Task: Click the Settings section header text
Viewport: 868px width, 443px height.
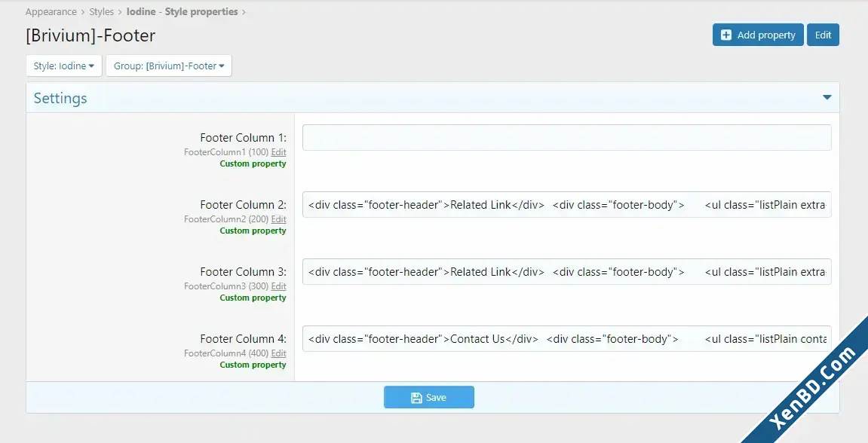Action: [x=60, y=98]
